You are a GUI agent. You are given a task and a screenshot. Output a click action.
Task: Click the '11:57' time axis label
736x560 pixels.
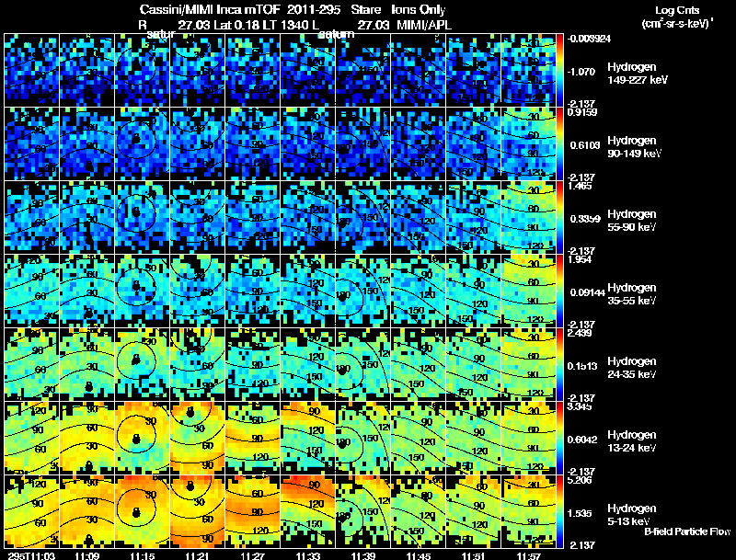(529, 555)
